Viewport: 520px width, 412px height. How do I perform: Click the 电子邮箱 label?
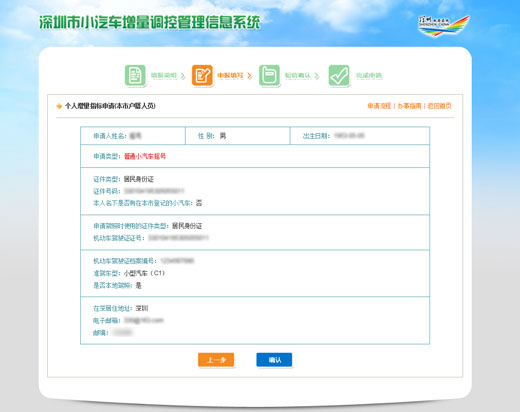(106, 321)
